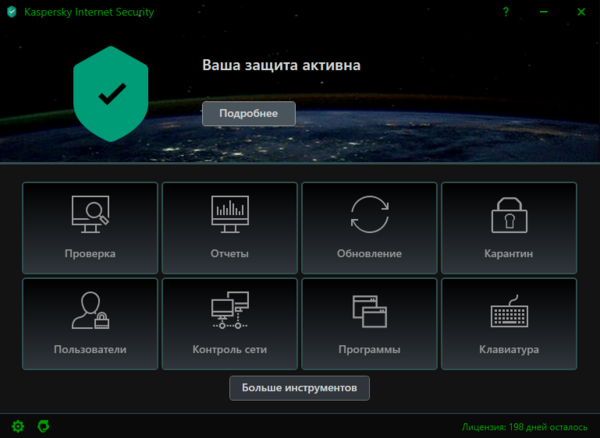Image resolution: width=600 pixels, height=438 pixels.
Task: Open settings via the gear icon
Action: 18,426
